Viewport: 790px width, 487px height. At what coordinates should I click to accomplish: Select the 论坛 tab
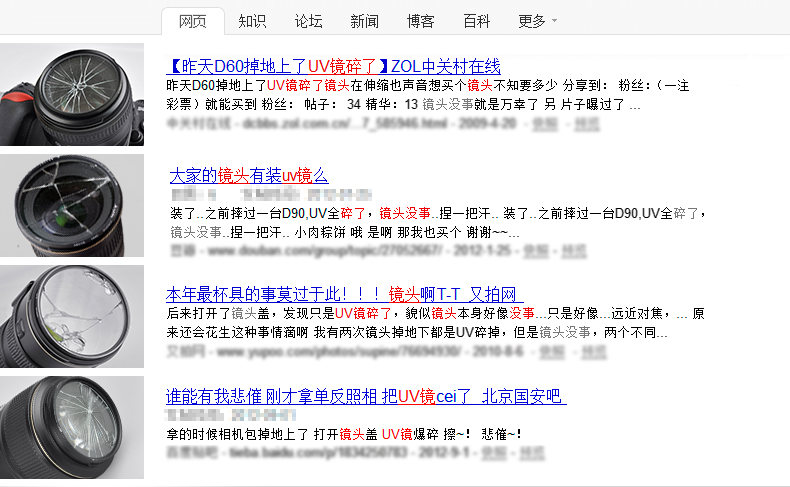[308, 21]
